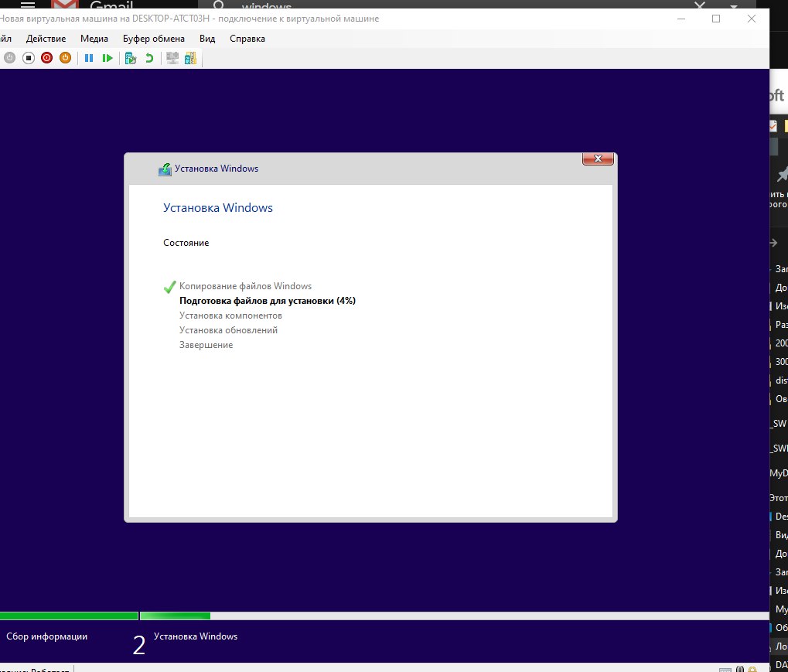Click the yellow-blue server icon ending the toolbar

pyautogui.click(x=190, y=58)
